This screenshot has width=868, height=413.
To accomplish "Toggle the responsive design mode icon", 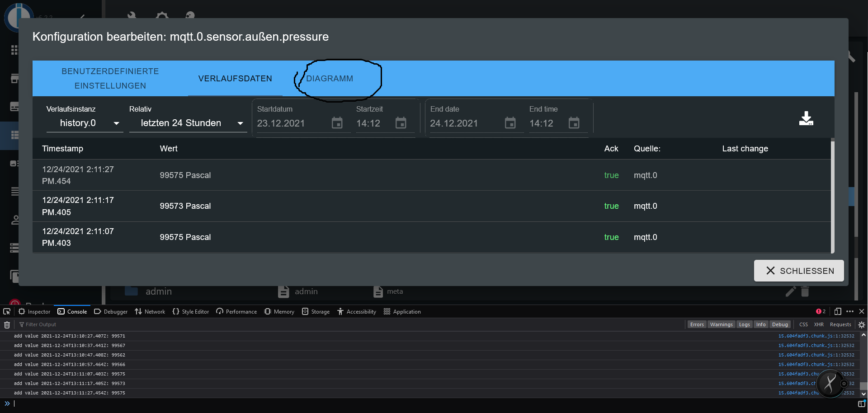I will pos(838,311).
